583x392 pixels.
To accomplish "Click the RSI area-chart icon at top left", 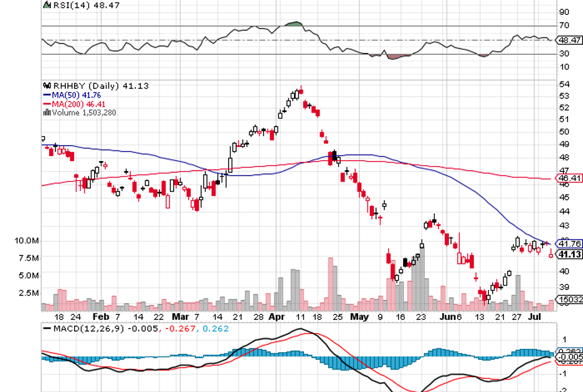I will 46,4.
